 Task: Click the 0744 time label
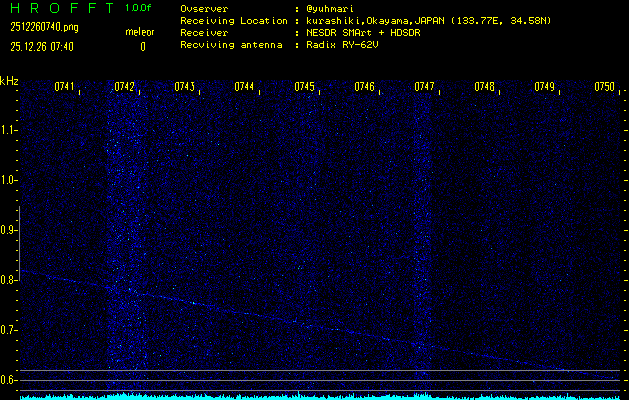244,87
